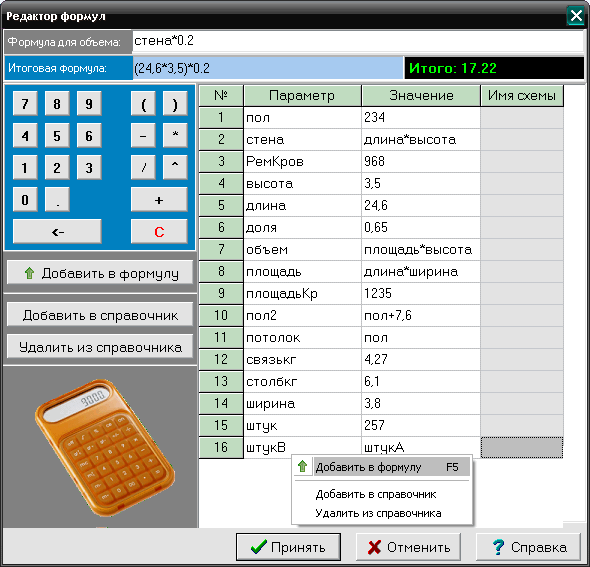The width and height of the screenshot is (590, 567).
Task: Click the orange calculator image
Action: pos(104,448)
